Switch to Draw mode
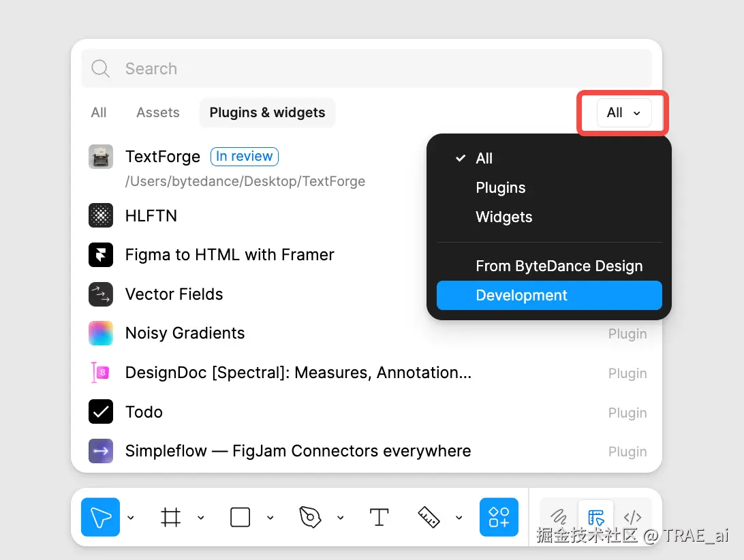Image resolution: width=744 pixels, height=560 pixels. coord(559,517)
